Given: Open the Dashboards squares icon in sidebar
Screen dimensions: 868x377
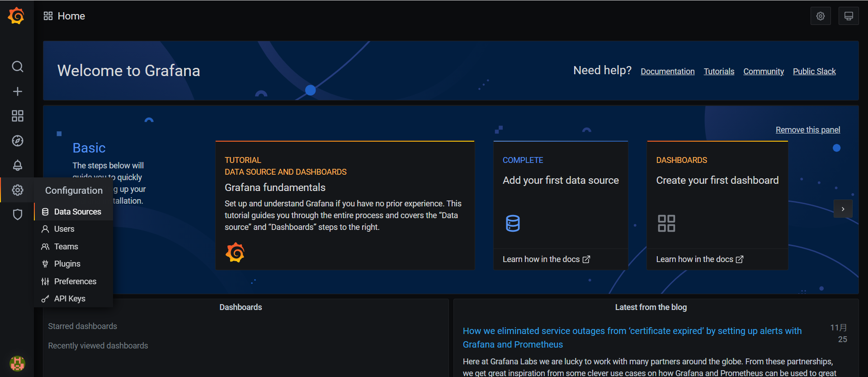Looking at the screenshot, I should click(17, 116).
